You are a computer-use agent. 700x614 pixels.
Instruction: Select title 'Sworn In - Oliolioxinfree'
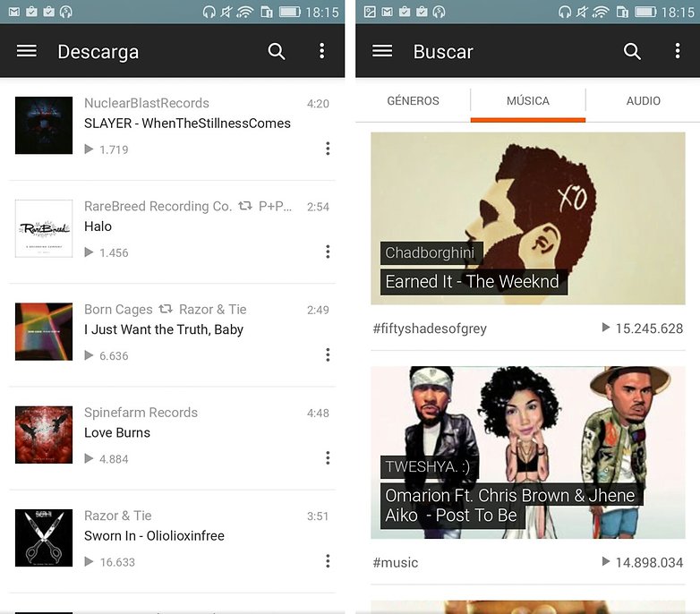tap(154, 535)
